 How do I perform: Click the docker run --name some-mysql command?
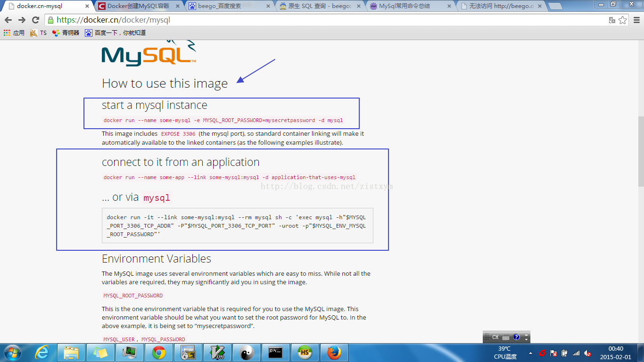point(223,120)
